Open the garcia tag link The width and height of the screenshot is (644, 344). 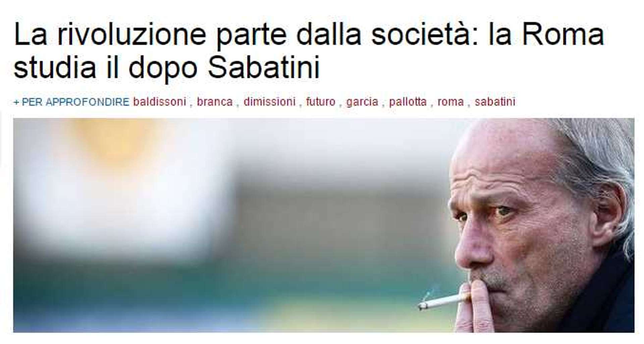tap(362, 102)
